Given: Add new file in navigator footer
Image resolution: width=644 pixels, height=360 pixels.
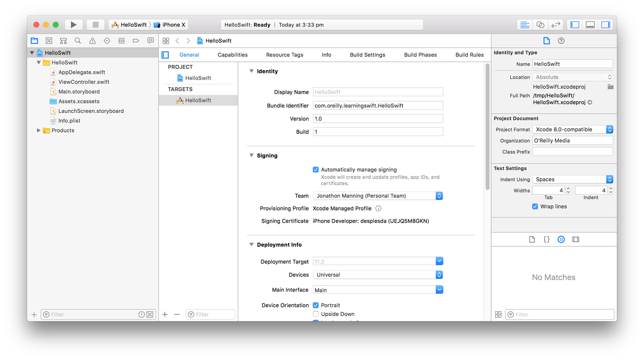Looking at the screenshot, I should tap(34, 315).
